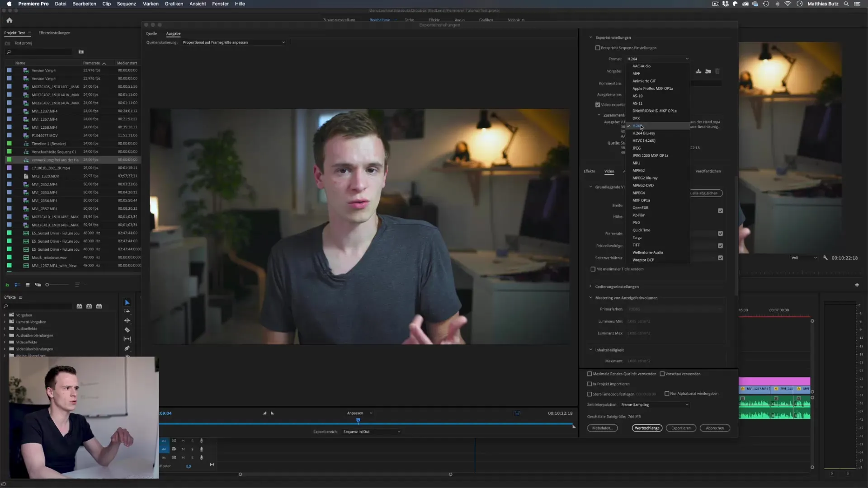Switch to the Veröffentlichen tab
The image size is (868, 488).
coord(708,171)
